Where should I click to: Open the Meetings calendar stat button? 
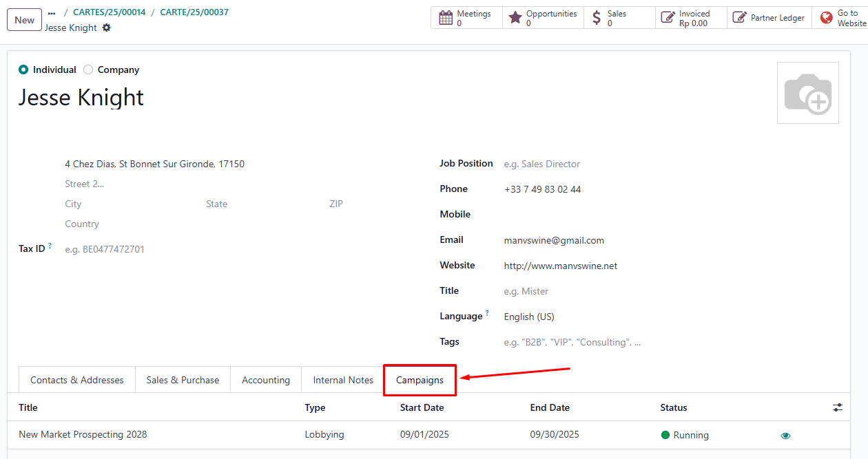[466, 18]
